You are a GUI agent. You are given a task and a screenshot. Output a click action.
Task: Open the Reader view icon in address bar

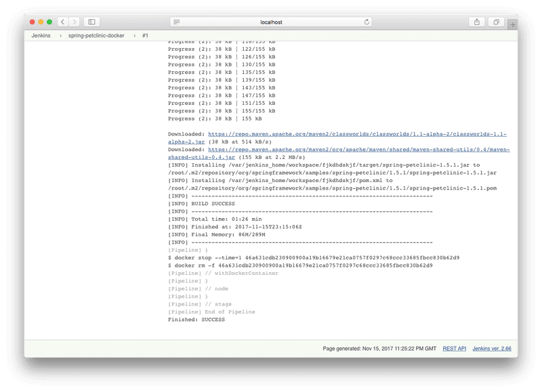click(177, 22)
